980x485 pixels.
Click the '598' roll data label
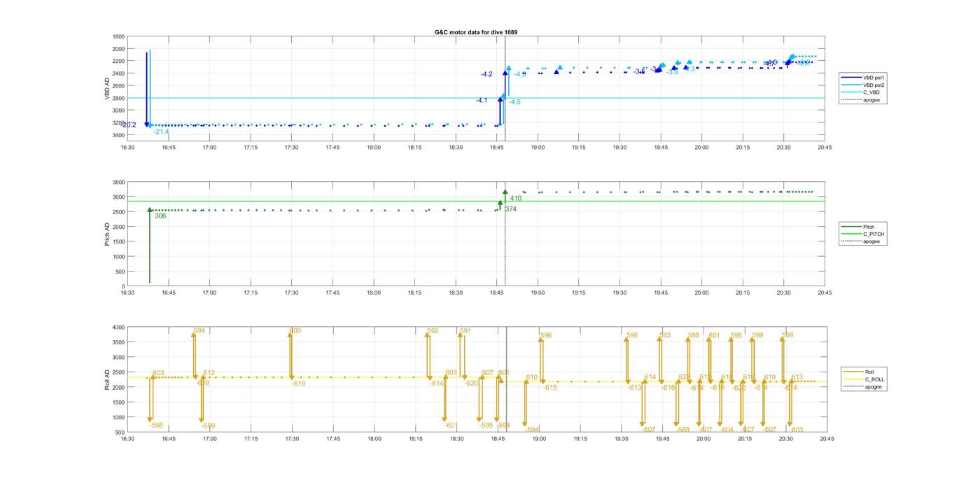pyautogui.click(x=632, y=336)
